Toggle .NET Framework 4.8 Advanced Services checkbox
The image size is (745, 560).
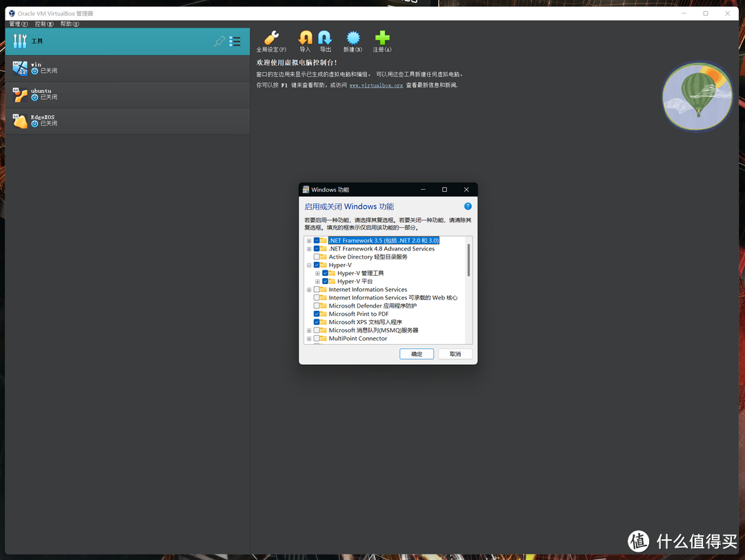click(317, 248)
